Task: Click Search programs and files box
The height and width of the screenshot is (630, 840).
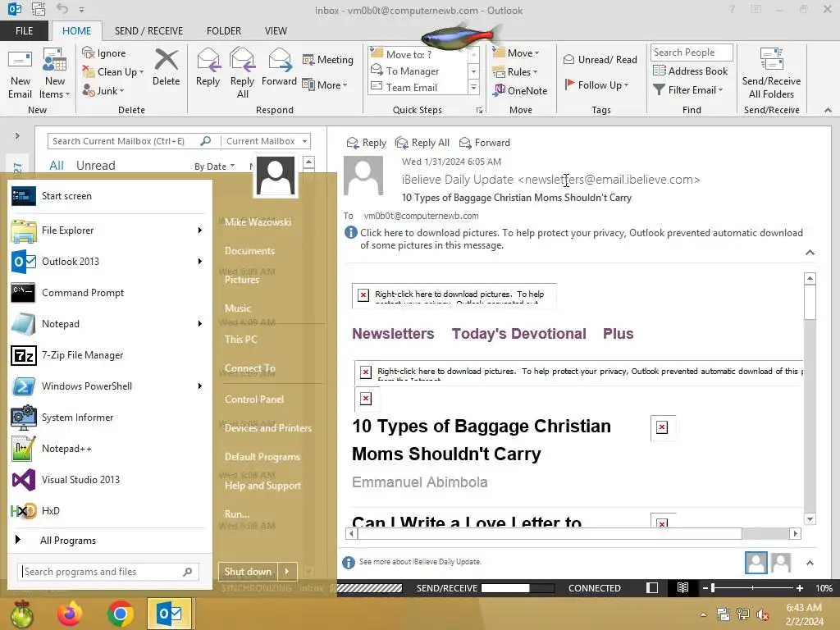Action: coord(108,572)
